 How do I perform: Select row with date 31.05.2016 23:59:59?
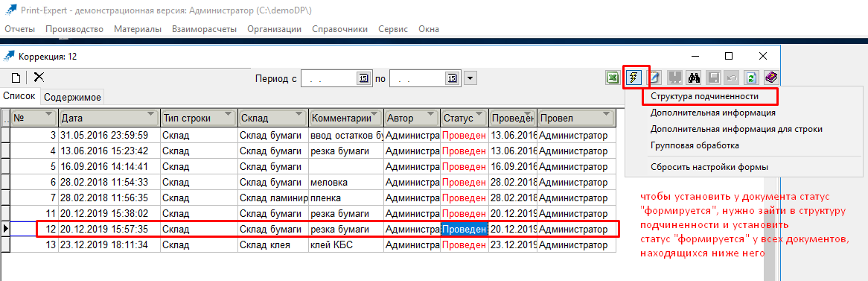[x=309, y=136]
